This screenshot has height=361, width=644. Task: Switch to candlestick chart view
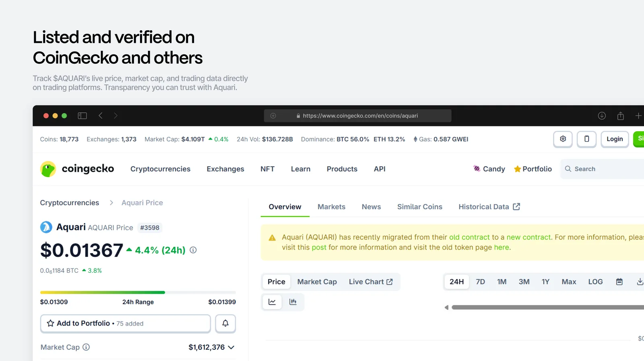coord(293,302)
